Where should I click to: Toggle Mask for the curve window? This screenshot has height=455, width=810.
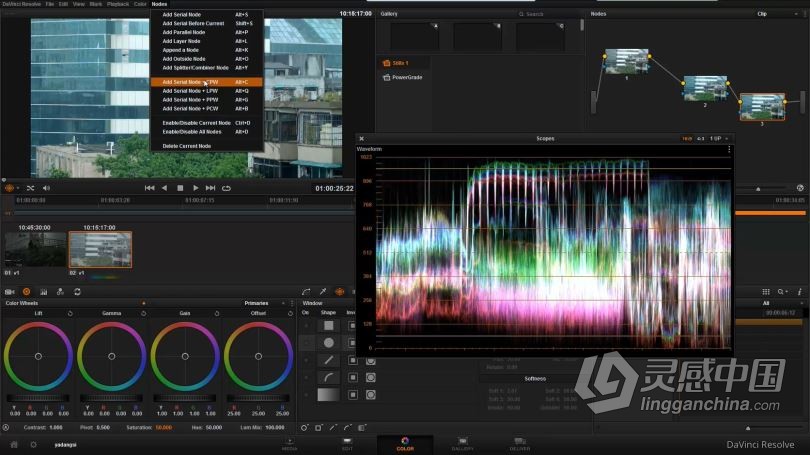pyautogui.click(x=370, y=378)
